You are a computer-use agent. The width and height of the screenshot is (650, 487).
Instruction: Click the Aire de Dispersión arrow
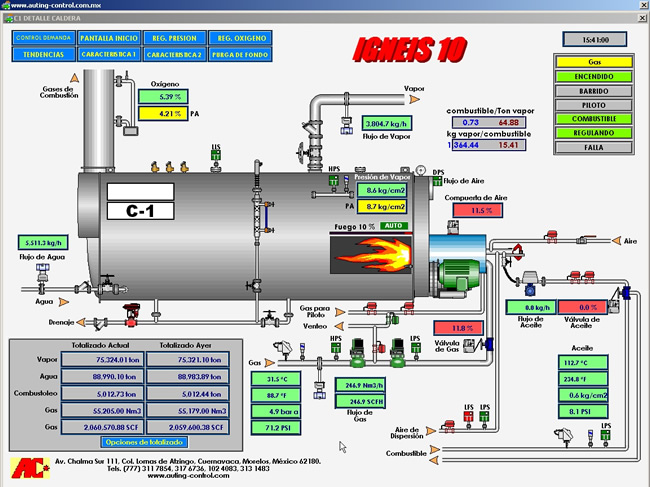point(431,431)
